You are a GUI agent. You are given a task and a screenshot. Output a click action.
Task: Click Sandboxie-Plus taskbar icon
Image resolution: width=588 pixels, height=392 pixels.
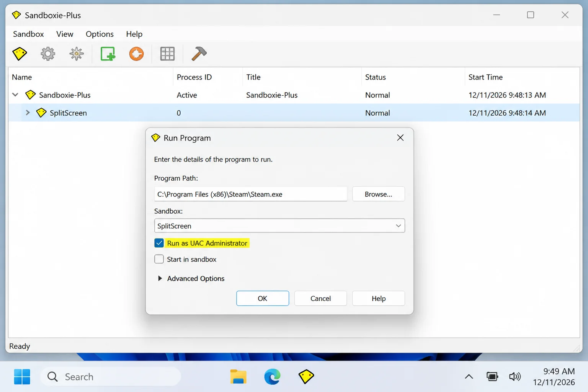[306, 377]
